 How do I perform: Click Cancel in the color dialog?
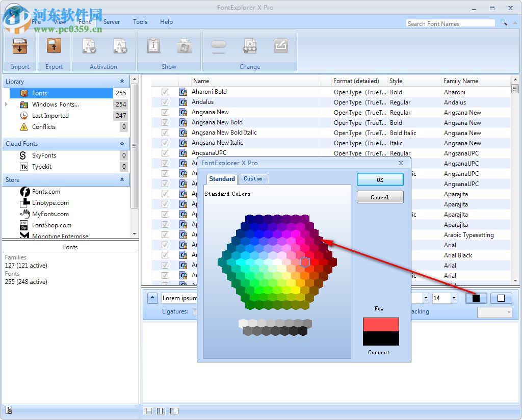[380, 197]
